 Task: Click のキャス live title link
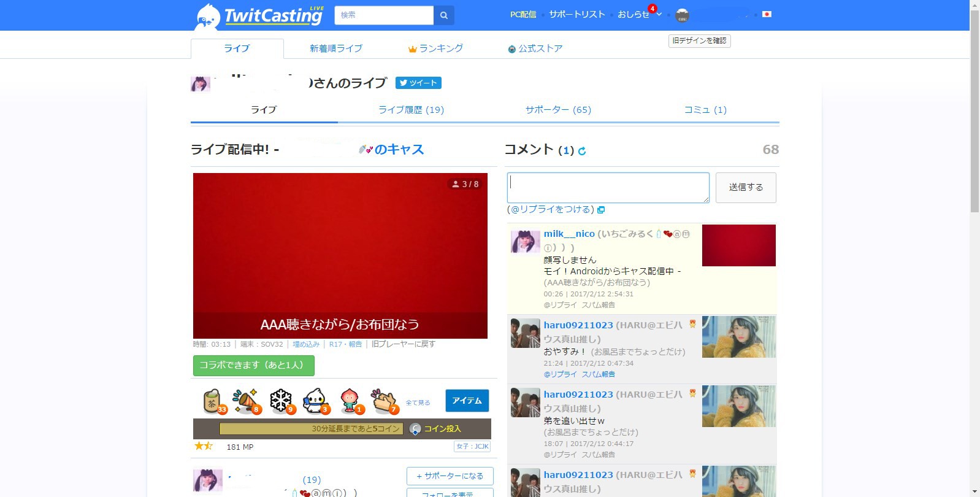(399, 150)
